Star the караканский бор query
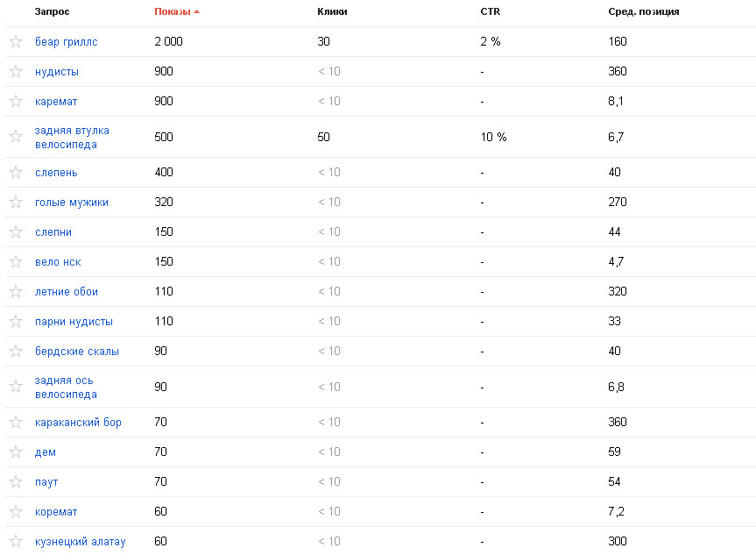756x555 pixels. (16, 423)
